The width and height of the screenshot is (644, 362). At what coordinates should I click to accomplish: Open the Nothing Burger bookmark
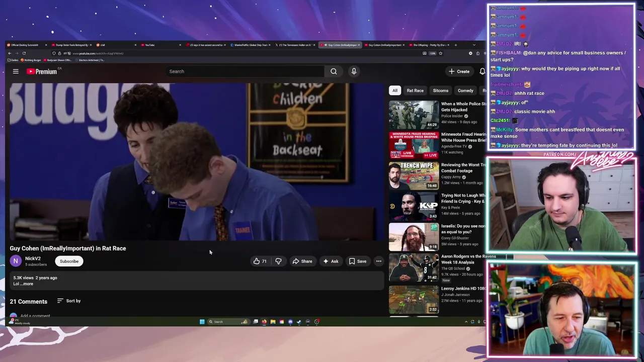point(31,60)
